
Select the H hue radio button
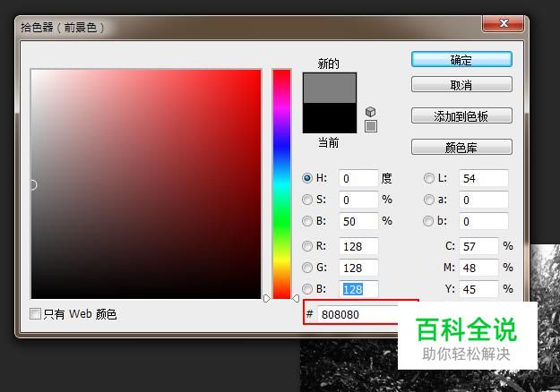[307, 178]
